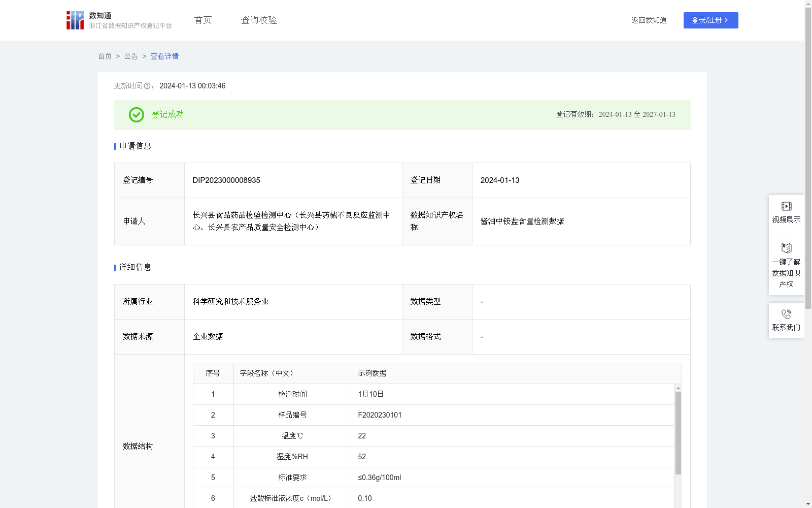Click the update time 2024-01-13 00:03:46

pyautogui.click(x=192, y=86)
